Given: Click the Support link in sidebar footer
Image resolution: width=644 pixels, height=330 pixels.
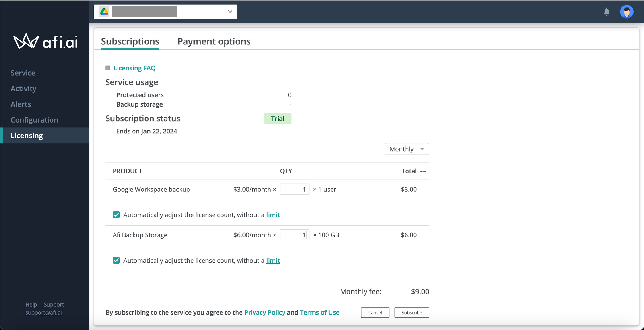Looking at the screenshot, I should point(54,304).
